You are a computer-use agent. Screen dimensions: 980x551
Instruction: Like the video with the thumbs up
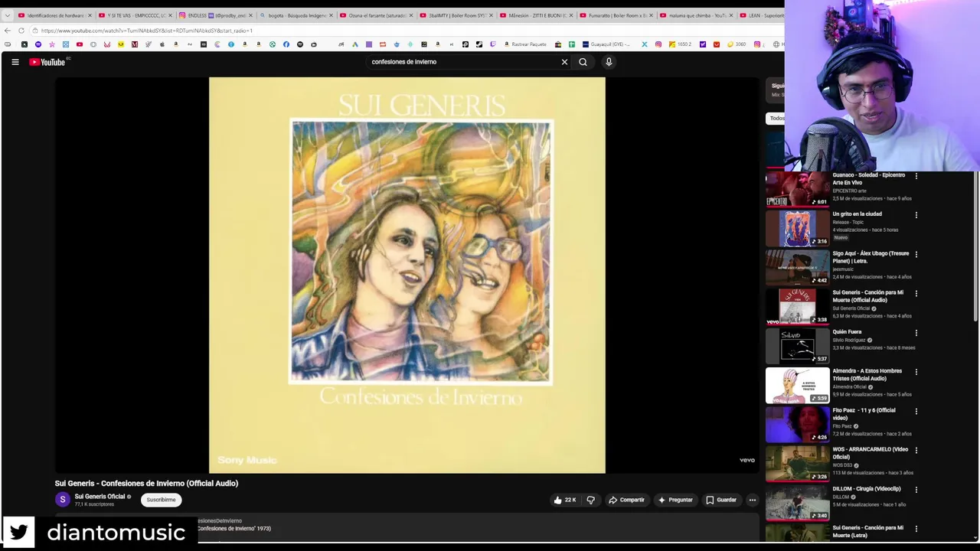(x=564, y=500)
